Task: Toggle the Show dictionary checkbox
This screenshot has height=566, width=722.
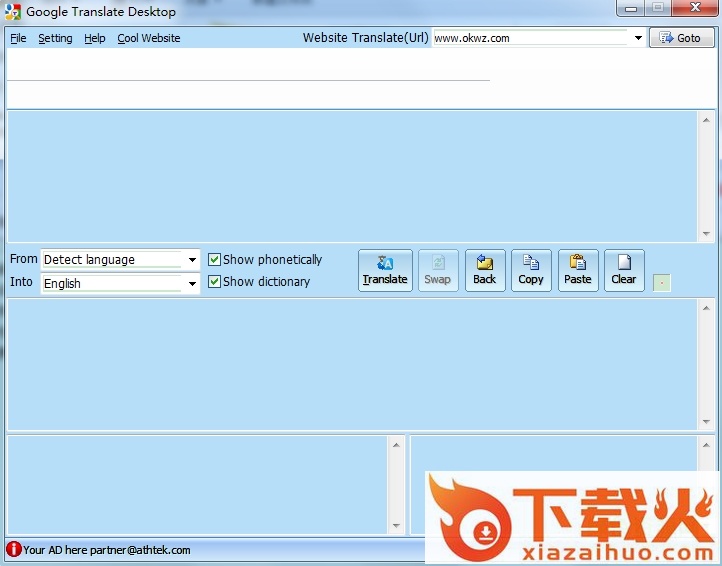Action: click(x=214, y=282)
